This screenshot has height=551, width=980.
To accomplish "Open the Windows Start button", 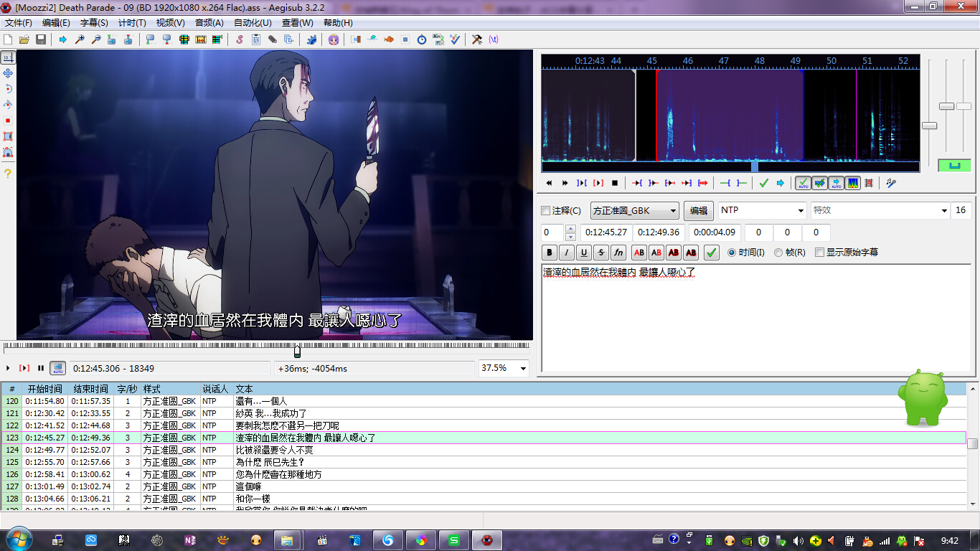I will tap(18, 540).
